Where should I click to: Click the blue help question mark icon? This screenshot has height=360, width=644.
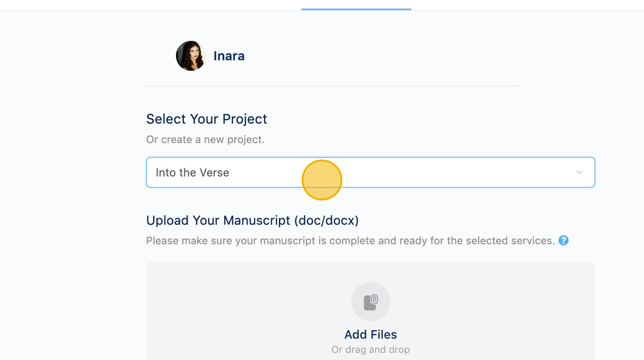click(x=563, y=240)
